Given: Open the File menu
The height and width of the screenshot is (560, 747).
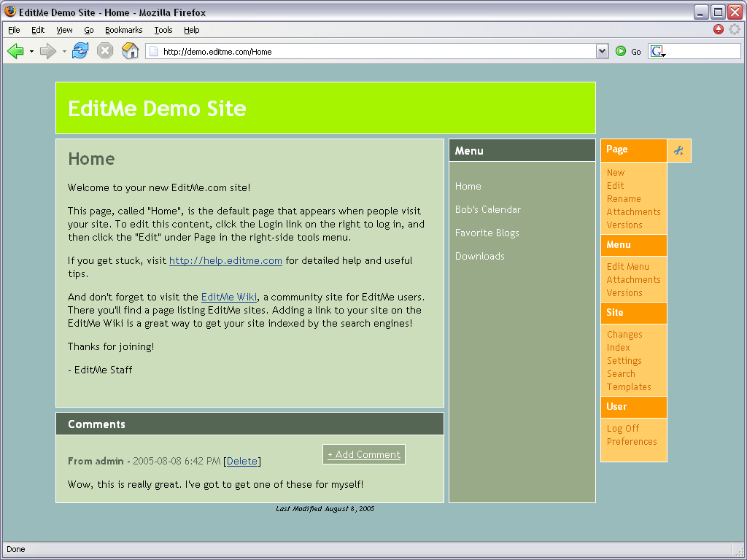Looking at the screenshot, I should (x=15, y=30).
